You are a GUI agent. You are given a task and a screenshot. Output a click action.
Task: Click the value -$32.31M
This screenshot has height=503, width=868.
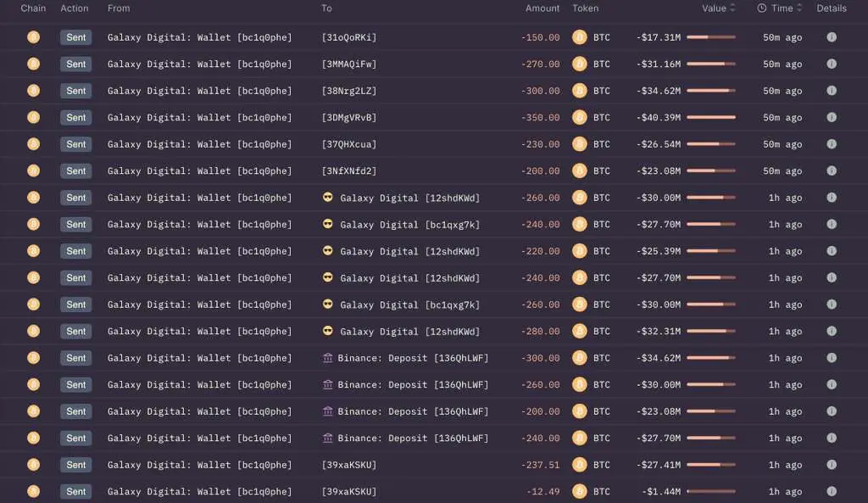tap(659, 332)
